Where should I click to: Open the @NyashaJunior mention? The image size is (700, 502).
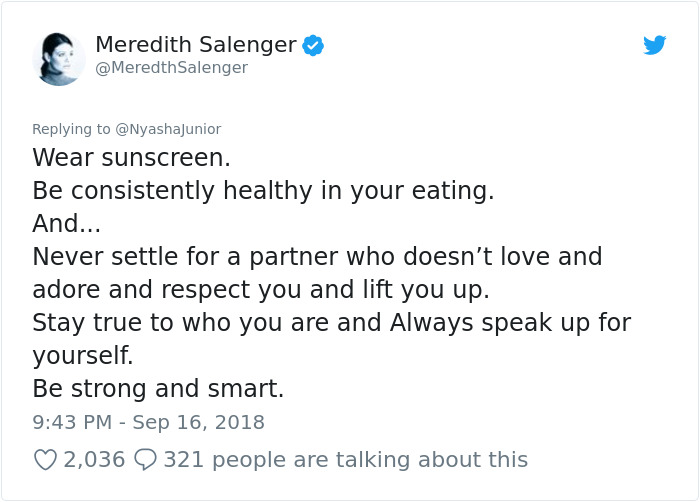168,129
